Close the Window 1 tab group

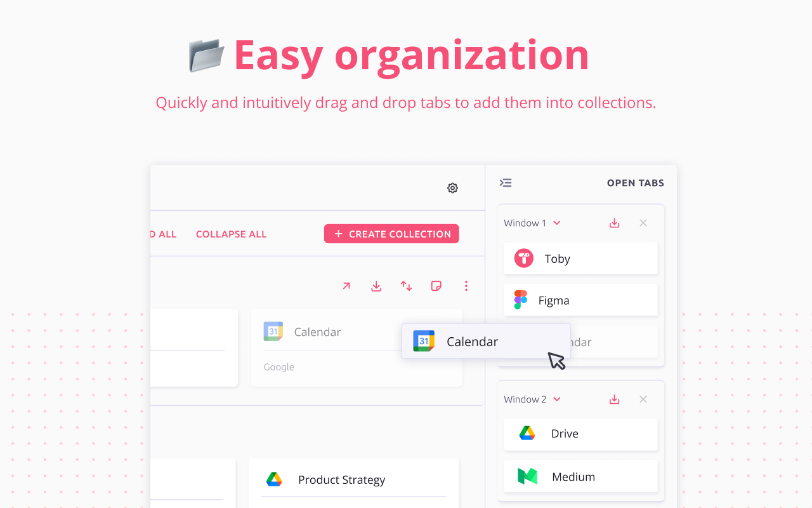pyautogui.click(x=643, y=223)
